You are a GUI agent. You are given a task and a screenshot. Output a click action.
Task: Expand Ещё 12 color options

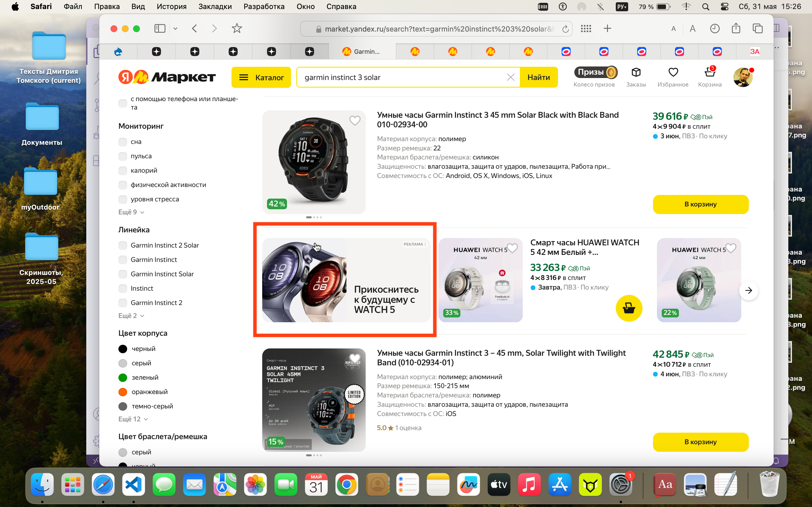click(x=133, y=419)
